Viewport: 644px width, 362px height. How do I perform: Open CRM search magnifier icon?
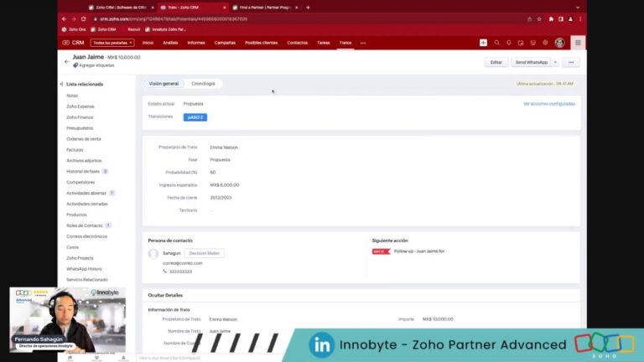[x=496, y=43]
